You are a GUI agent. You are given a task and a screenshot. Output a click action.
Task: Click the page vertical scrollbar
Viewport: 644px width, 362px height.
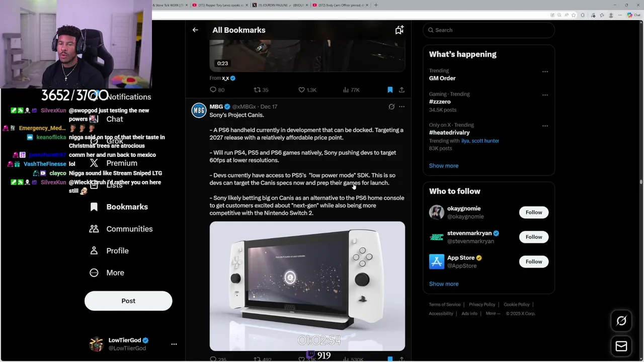(x=641, y=182)
